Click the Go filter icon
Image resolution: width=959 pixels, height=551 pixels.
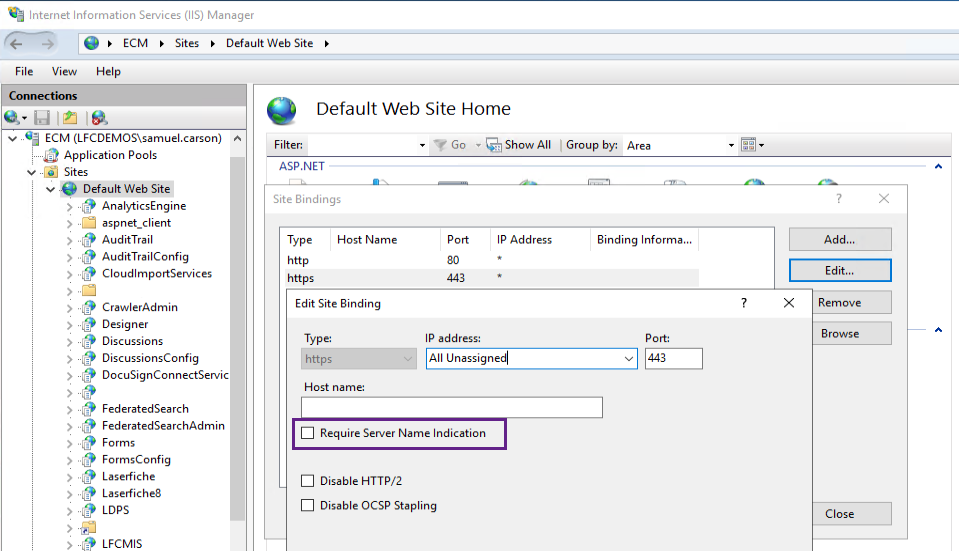pos(440,145)
